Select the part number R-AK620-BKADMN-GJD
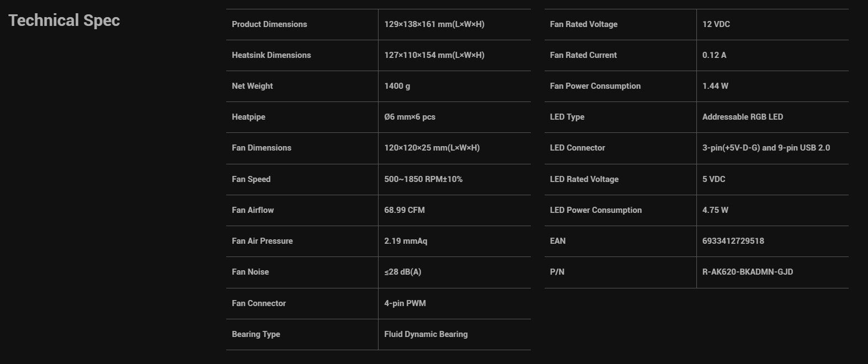The height and width of the screenshot is (364, 868). [x=748, y=272]
